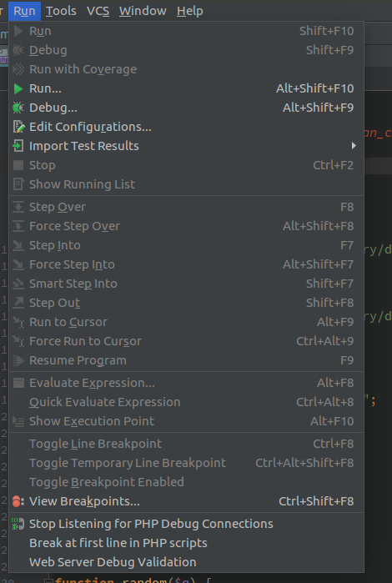Image resolution: width=392 pixels, height=583 pixels.
Task: Open the Help menu
Action: (190, 11)
